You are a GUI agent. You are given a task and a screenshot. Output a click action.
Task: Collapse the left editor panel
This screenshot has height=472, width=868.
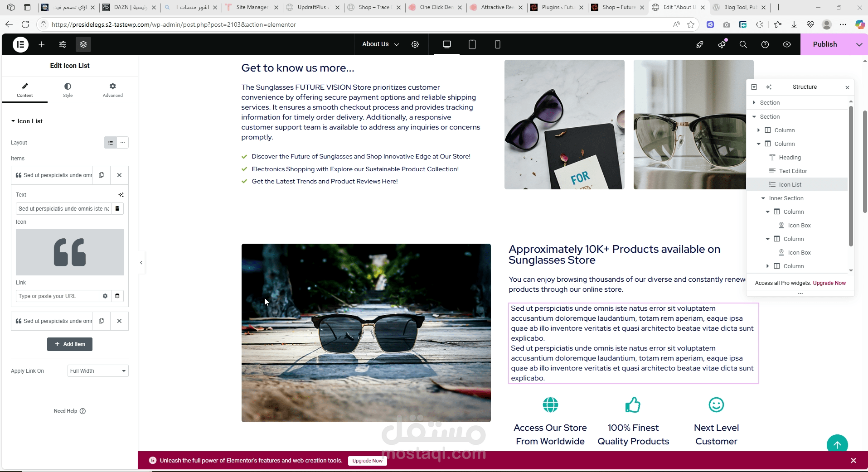click(x=141, y=263)
